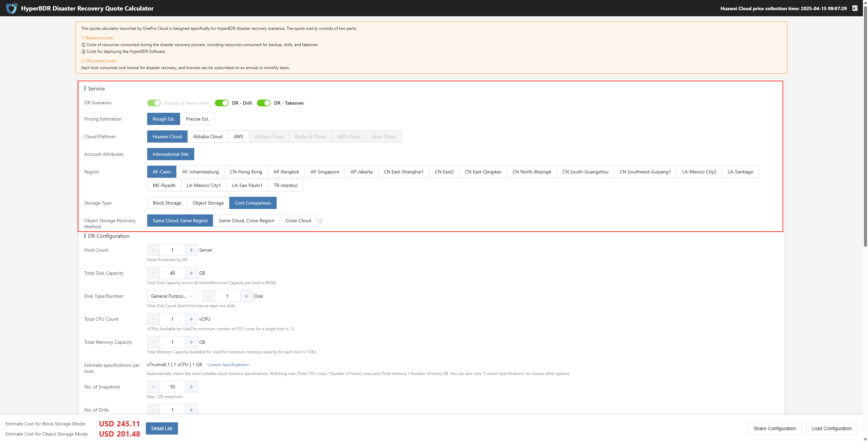Increase Total Memory Capacity with plus
The width and height of the screenshot is (868, 442).
click(x=191, y=342)
